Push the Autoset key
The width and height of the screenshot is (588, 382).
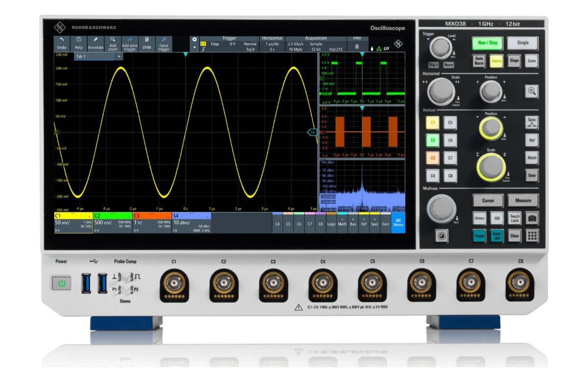497,236
